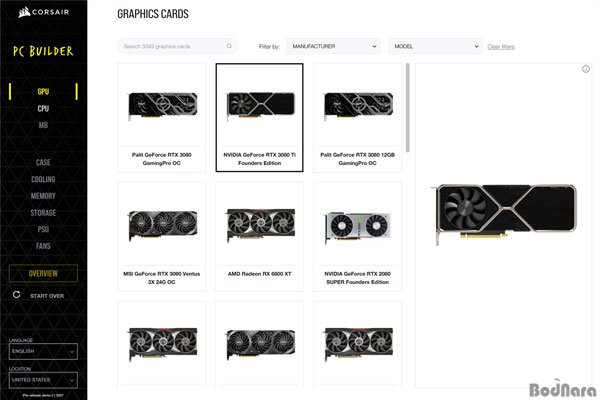
Task: Click the Overview button
Action: point(43,273)
